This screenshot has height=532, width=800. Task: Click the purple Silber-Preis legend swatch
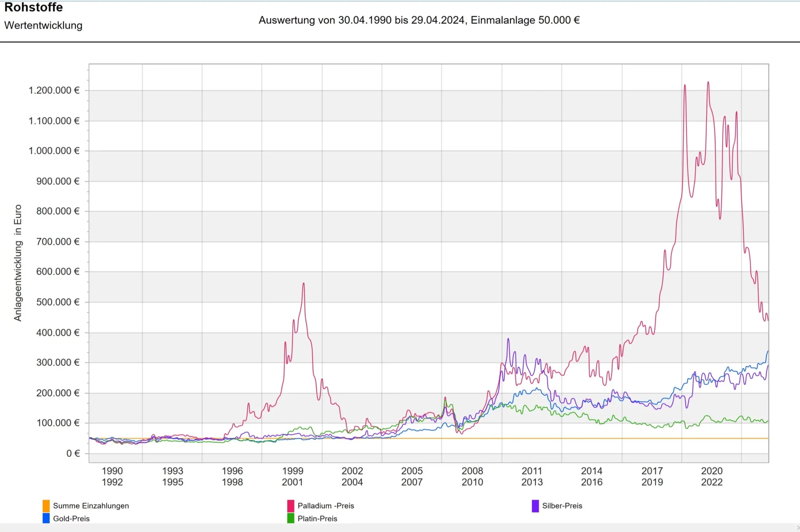coord(535,506)
